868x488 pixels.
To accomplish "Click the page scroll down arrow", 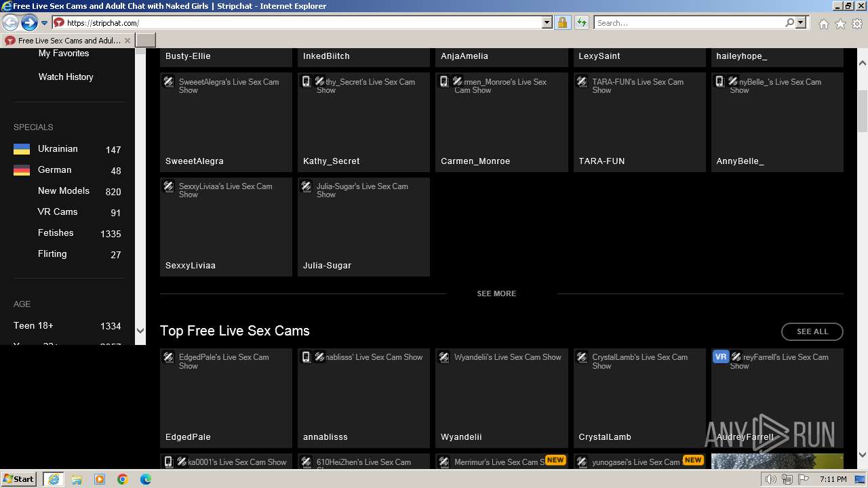I will (x=863, y=455).
